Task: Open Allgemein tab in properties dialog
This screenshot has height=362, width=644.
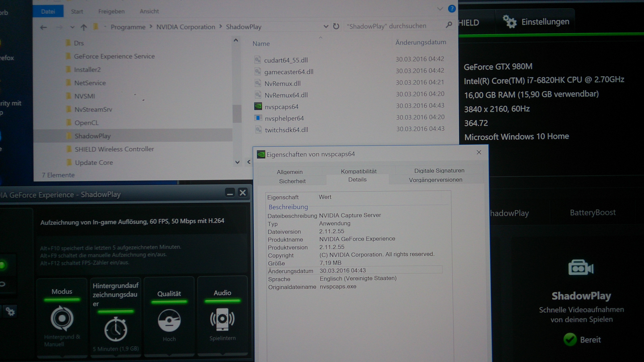Action: [289, 172]
